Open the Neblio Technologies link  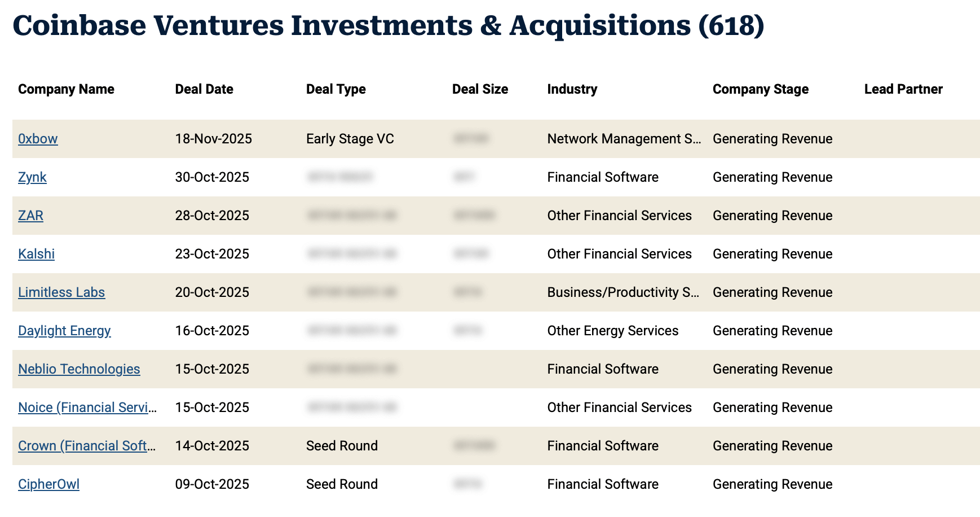(79, 369)
